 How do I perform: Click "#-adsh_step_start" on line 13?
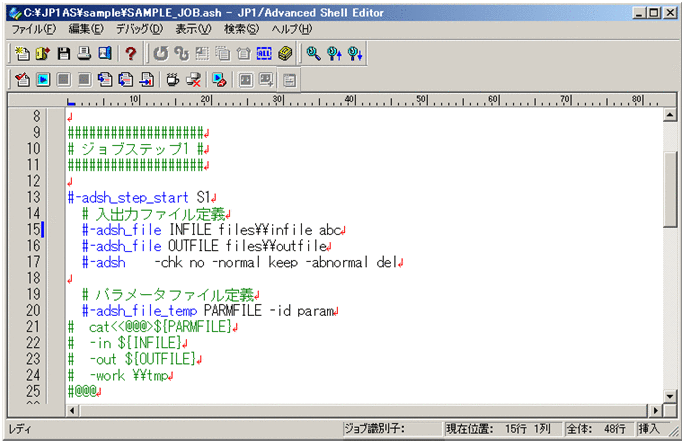coord(128,197)
